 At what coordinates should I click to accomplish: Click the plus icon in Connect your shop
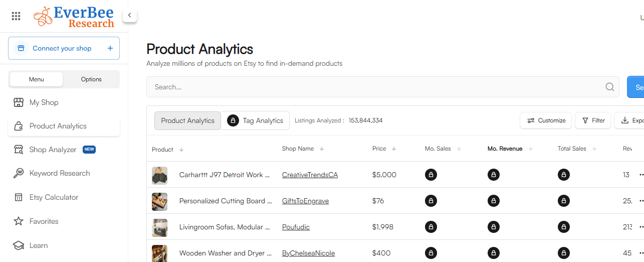110,48
